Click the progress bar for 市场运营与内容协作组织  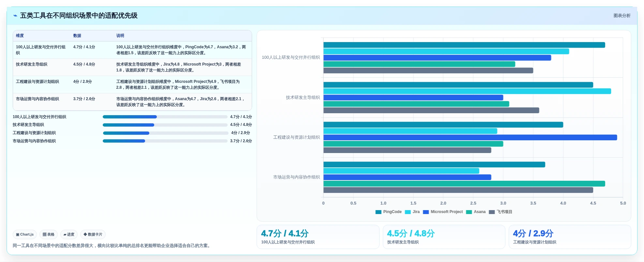pyautogui.click(x=165, y=141)
